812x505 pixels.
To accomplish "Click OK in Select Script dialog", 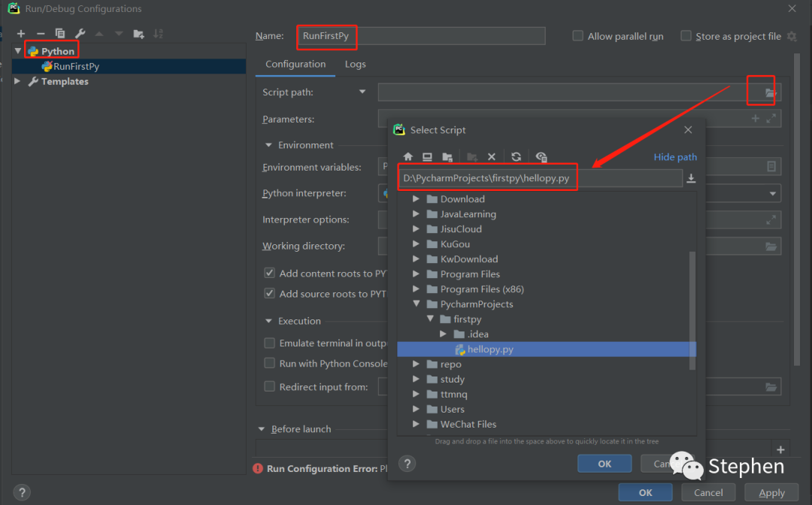I will pos(604,464).
